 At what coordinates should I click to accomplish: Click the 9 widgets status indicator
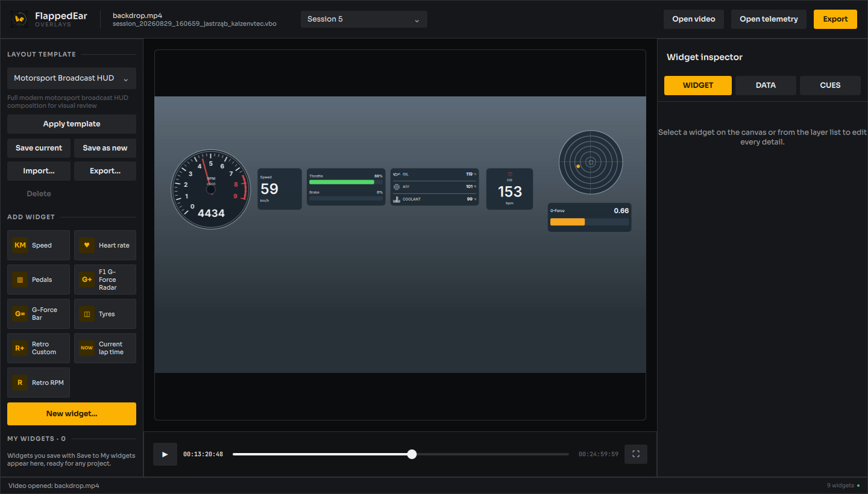point(843,486)
